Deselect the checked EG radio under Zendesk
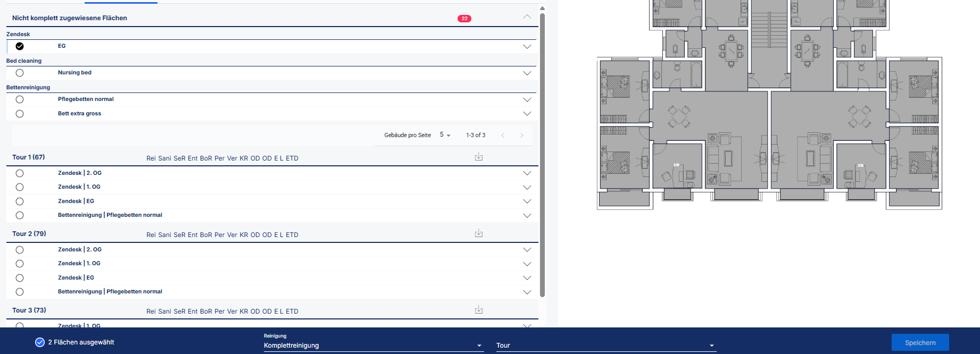 point(20,46)
